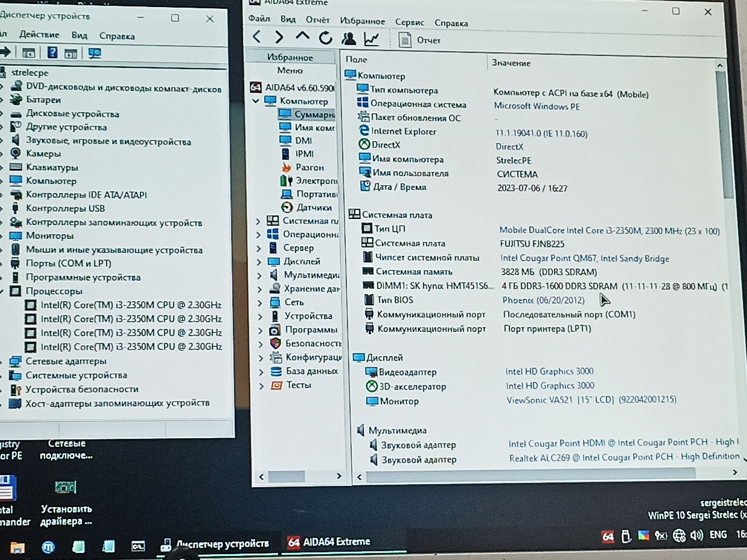Click the volume speaker tray icon
Viewport: 747px width, 560px height.
(697, 535)
